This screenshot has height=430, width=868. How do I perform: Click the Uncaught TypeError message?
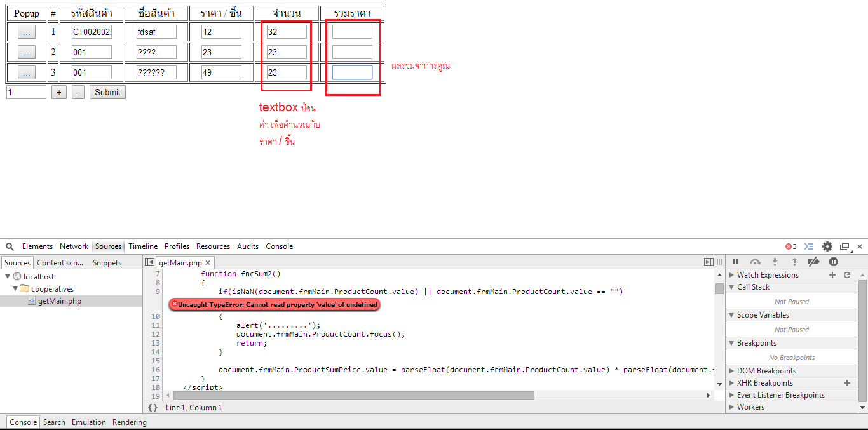coord(275,304)
